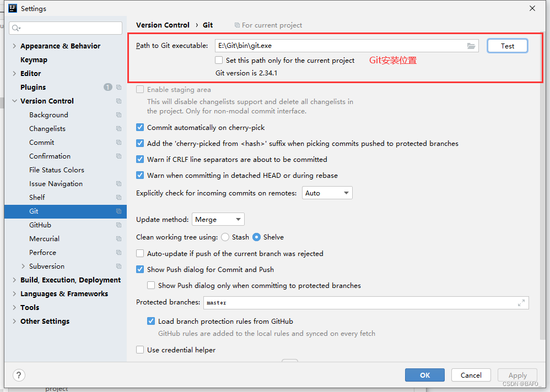Viewport: 550px width, 392px height.
Task: Click the project-level icon beside GitHub
Action: click(x=119, y=225)
